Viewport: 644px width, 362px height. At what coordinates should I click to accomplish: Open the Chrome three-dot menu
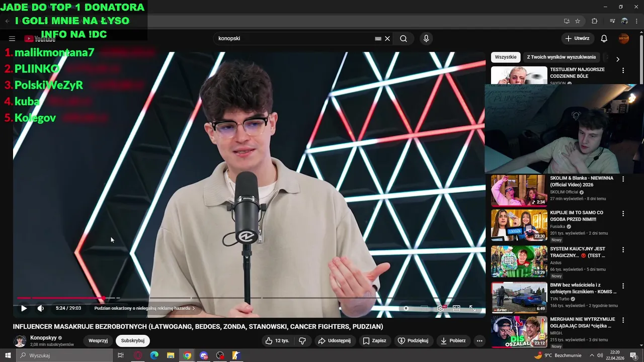[x=637, y=21]
